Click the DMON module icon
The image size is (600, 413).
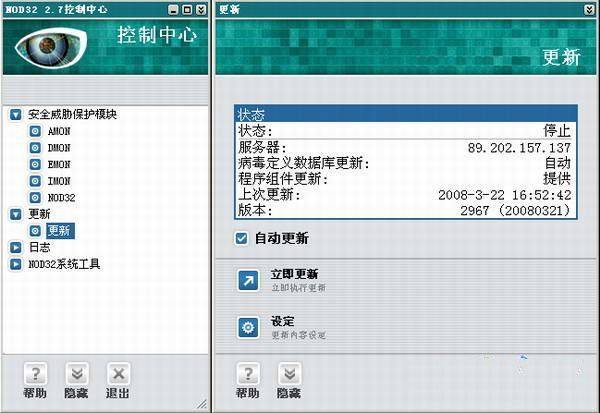point(35,148)
